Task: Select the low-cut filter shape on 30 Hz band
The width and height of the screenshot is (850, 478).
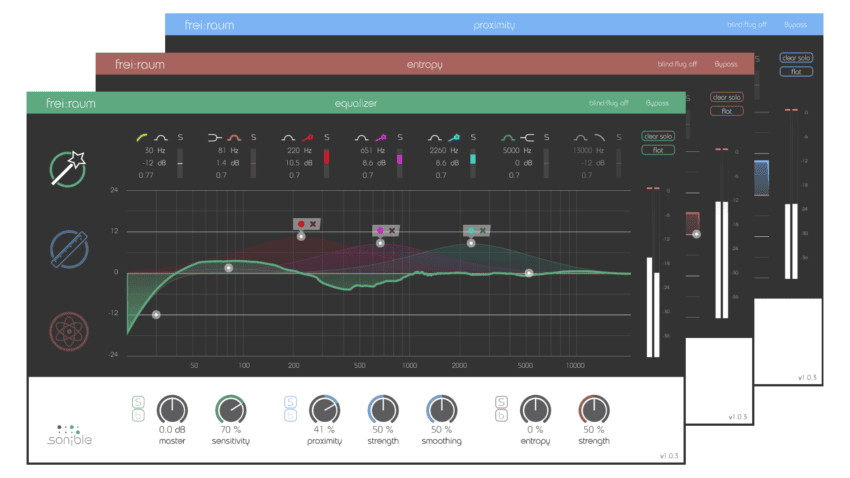Action: [142, 136]
